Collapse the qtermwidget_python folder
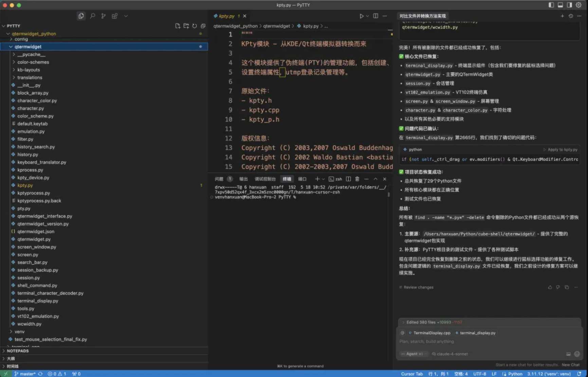This screenshot has height=377, width=588. [104, 34]
